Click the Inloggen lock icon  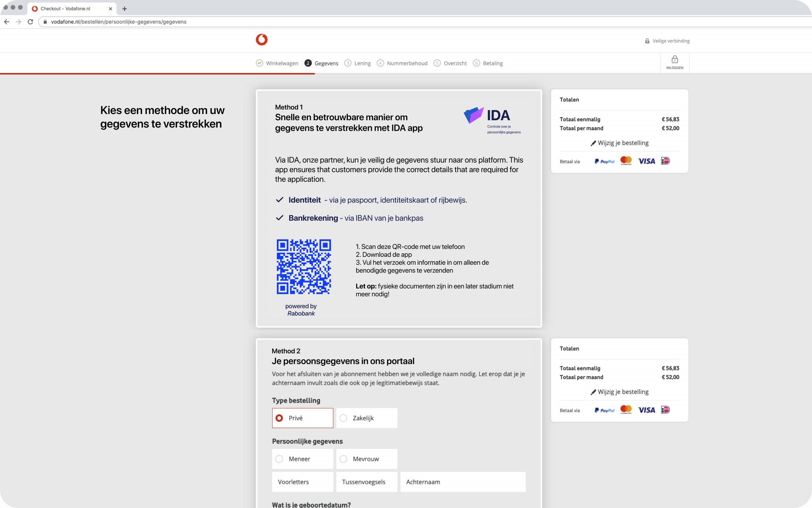(675, 59)
